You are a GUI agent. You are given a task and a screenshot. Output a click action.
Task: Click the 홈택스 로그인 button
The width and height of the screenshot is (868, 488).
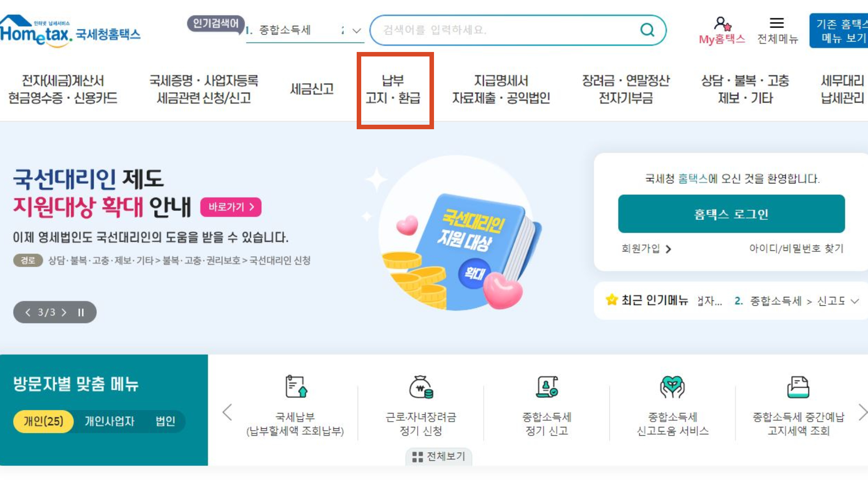pos(731,213)
